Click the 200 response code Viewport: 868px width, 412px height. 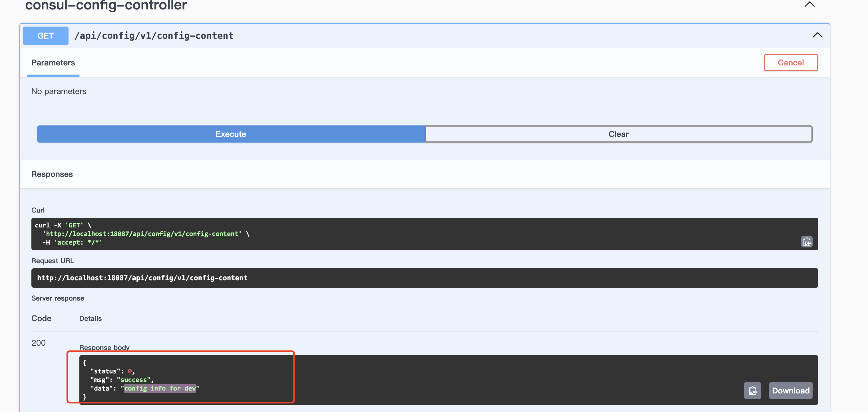click(39, 343)
